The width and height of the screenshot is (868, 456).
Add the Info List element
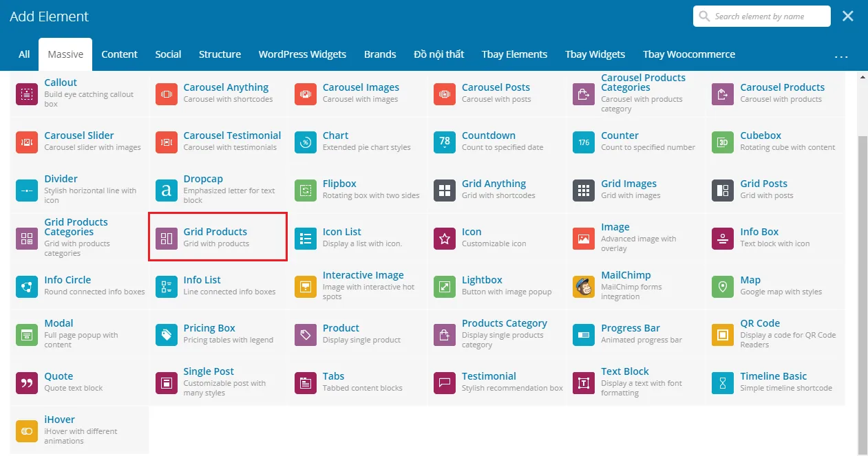[x=218, y=286]
